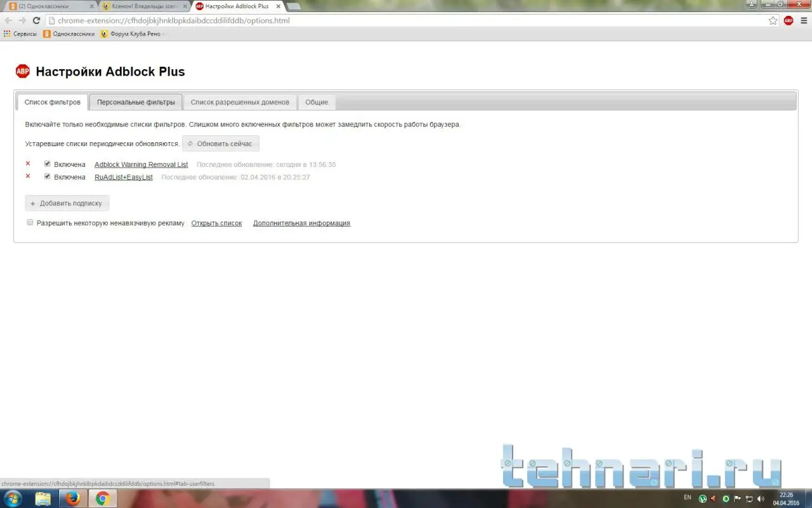Open the volume speaker tray icon

[761, 498]
